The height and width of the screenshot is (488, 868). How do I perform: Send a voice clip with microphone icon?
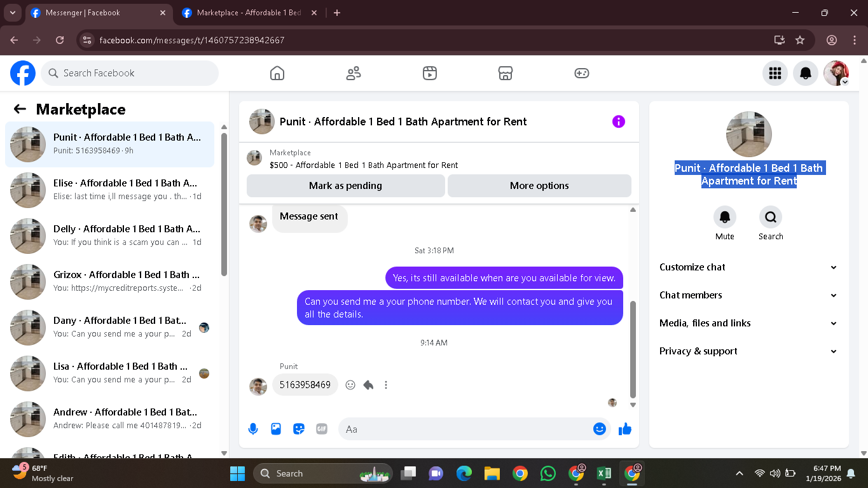click(253, 429)
